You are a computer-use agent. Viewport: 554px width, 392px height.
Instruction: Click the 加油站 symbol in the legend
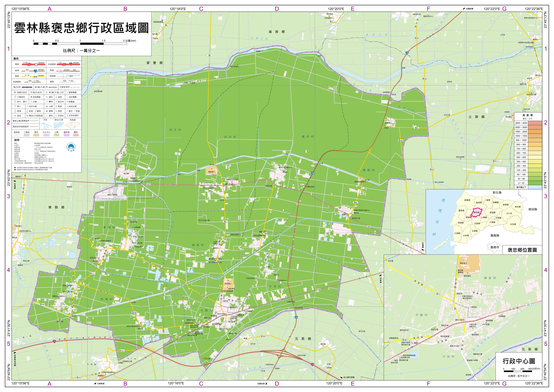tap(56, 116)
